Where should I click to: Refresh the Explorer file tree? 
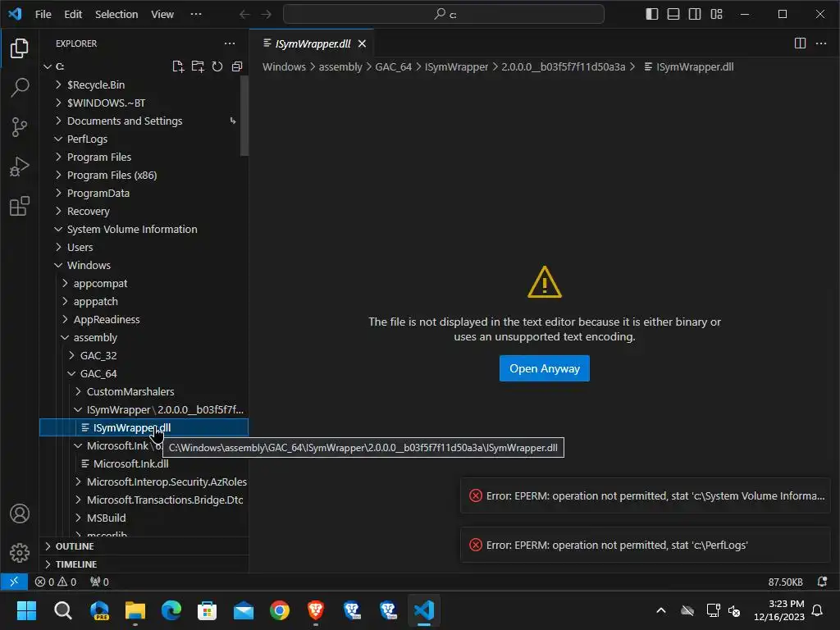[217, 66]
